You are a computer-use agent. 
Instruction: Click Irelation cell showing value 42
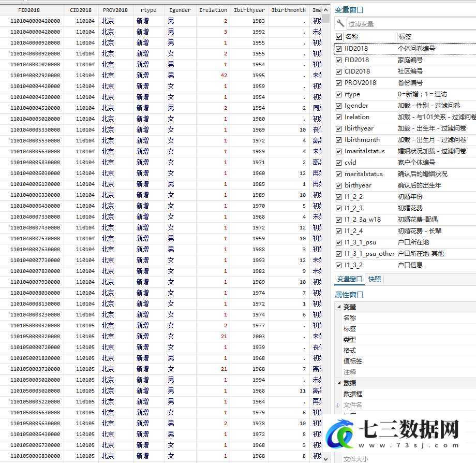(x=213, y=75)
